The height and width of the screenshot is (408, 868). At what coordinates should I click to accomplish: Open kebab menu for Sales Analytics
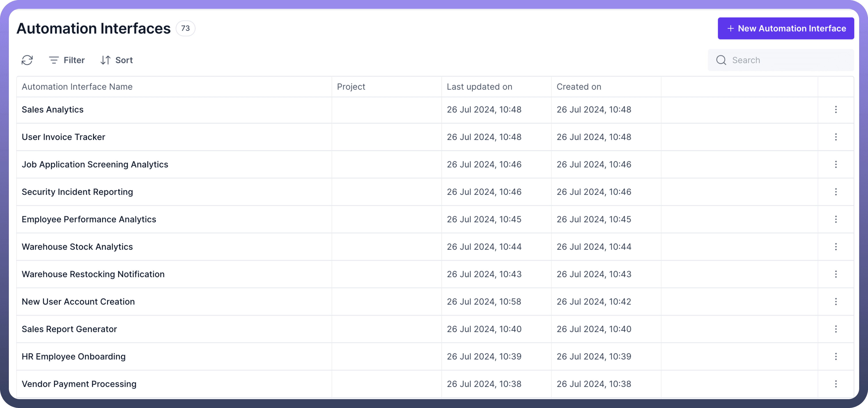836,110
